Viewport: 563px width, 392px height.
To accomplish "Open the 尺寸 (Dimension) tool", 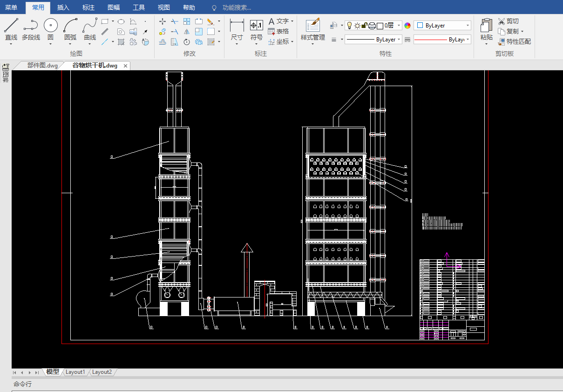I will pyautogui.click(x=237, y=29).
